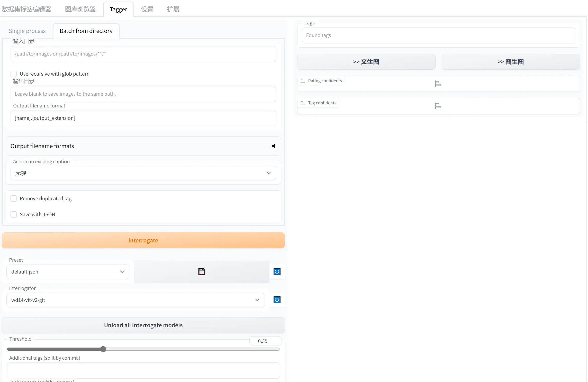Click the refresh icon next to the Preset dropdown
This screenshot has height=382, width=588.
277,272
